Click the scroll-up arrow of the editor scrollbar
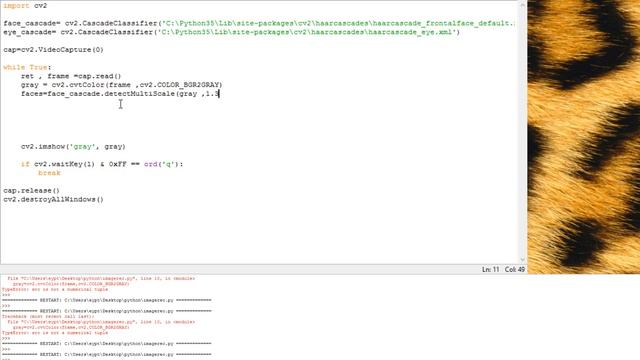 click(x=522, y=4)
